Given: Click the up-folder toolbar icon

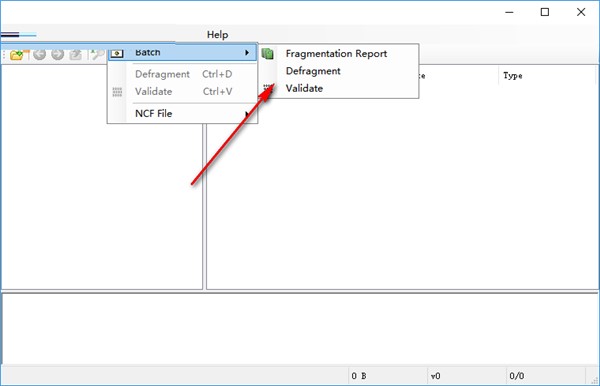Looking at the screenshot, I should 75,55.
